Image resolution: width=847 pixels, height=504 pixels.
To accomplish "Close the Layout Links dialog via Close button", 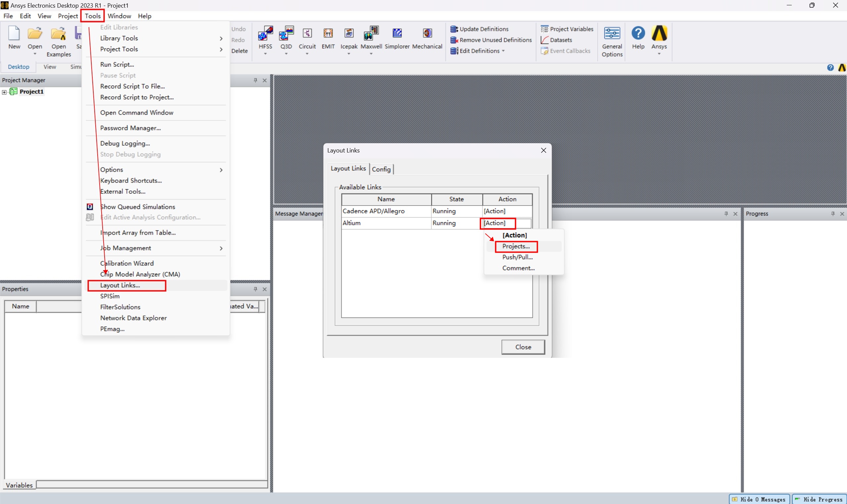I will pos(523,347).
